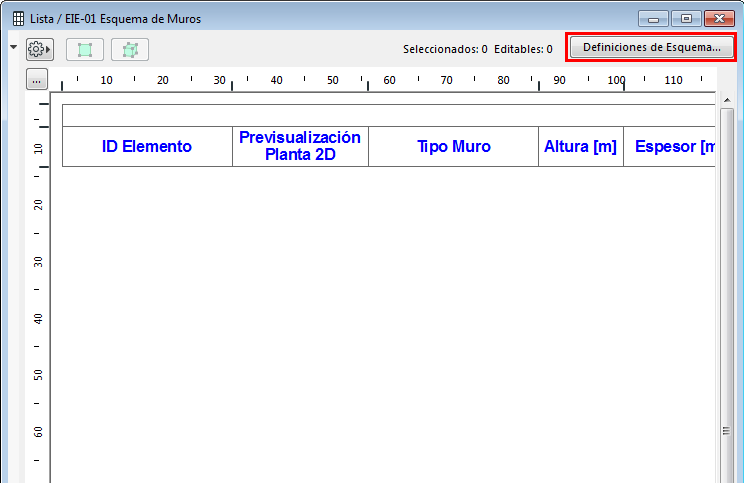Click ruler marker at column edge near 90
The width and height of the screenshot is (744, 483).
coord(539,86)
